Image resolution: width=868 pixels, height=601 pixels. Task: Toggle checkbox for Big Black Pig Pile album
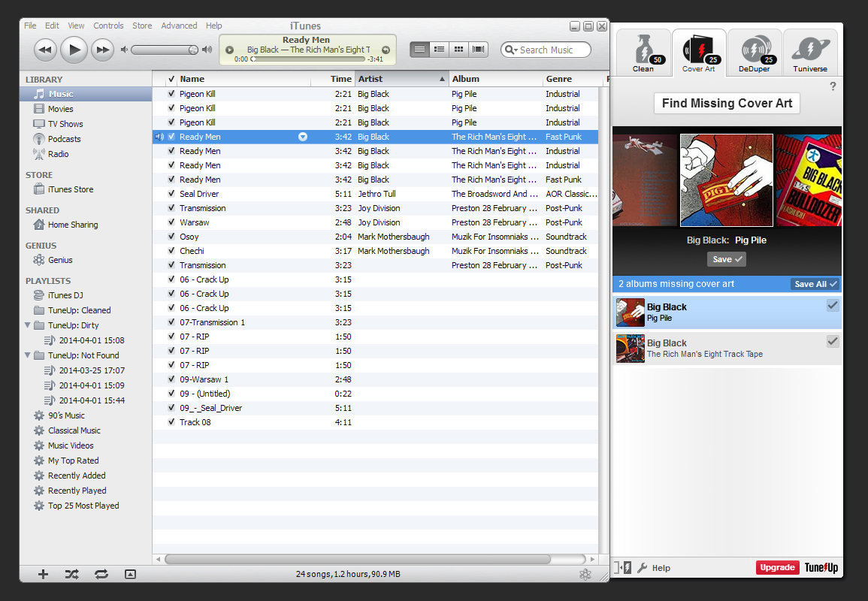click(833, 306)
